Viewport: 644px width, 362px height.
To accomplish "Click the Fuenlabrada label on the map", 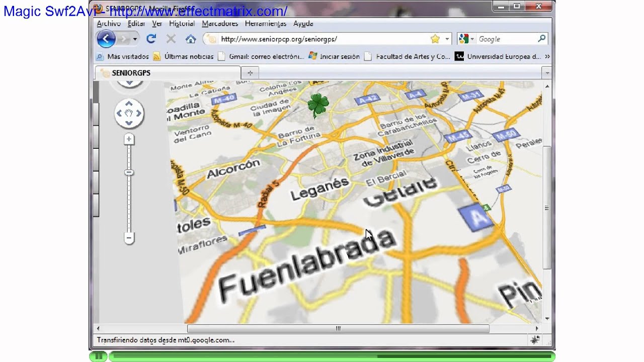I will (x=307, y=264).
